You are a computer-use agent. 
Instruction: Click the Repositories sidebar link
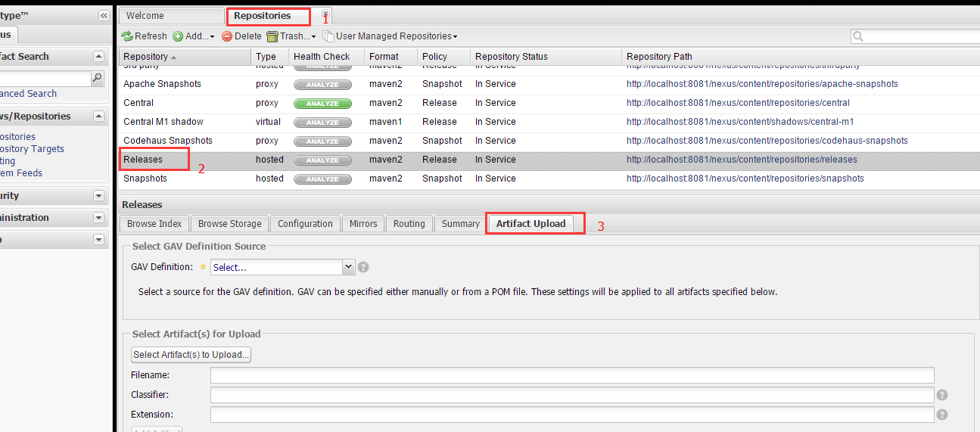17,137
